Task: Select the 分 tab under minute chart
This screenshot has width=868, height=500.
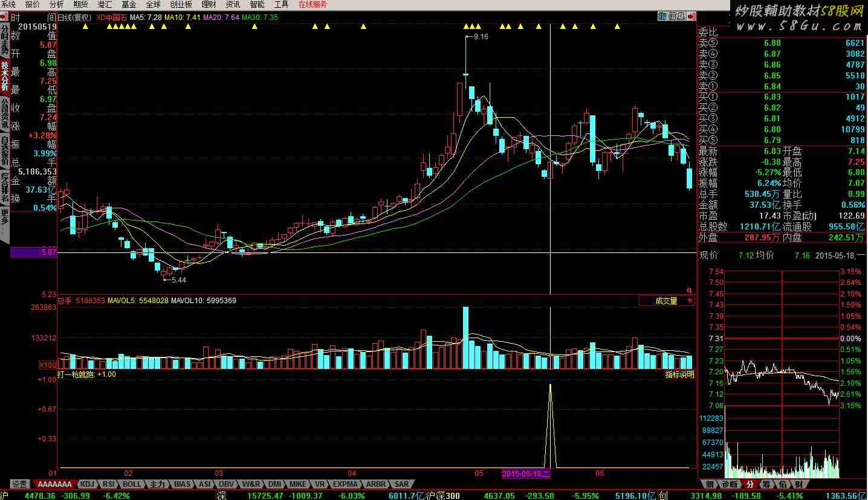Action: point(750,484)
